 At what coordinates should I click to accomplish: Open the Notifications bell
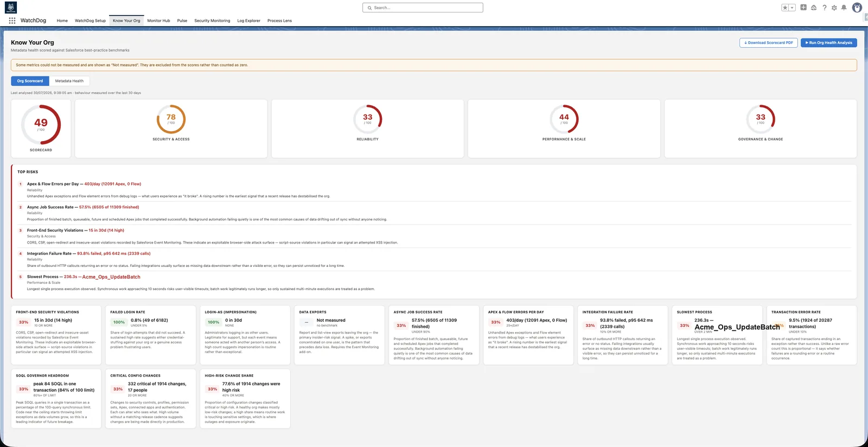pyautogui.click(x=844, y=8)
